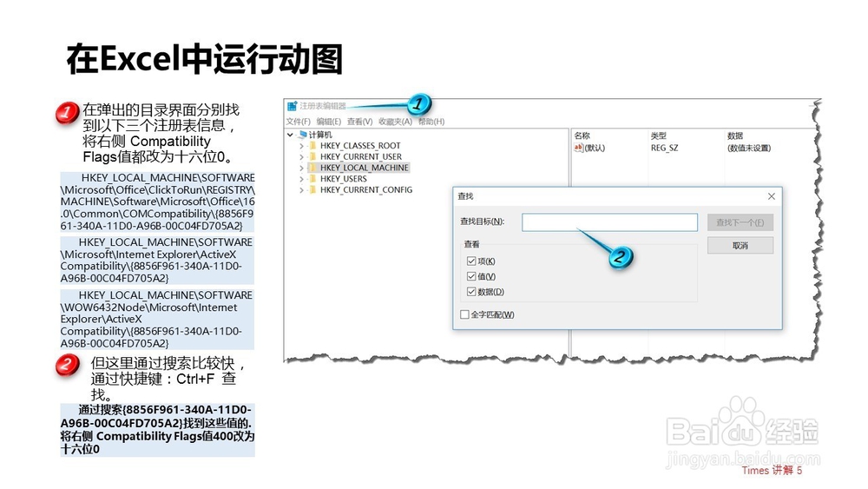Select the HKEY_CURRENT_CONFIG tree item
This screenshot has height=489, width=868.
tap(366, 190)
